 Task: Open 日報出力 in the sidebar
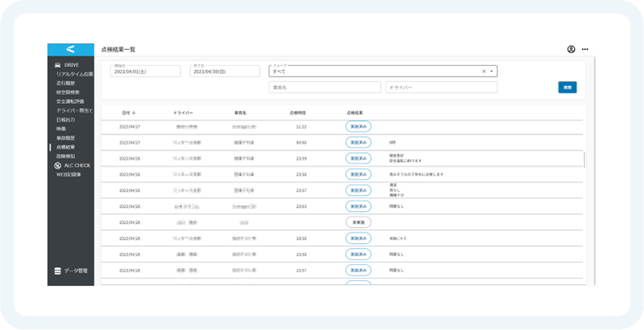(x=66, y=119)
